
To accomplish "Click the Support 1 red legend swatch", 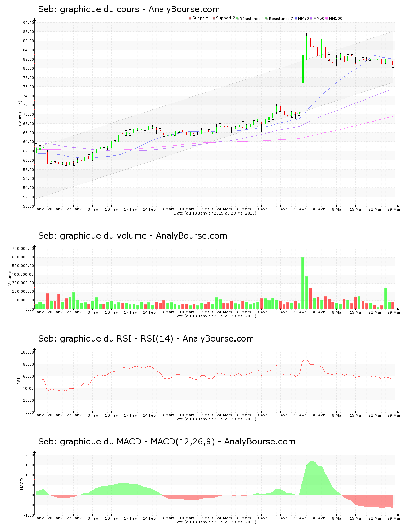I will point(190,18).
